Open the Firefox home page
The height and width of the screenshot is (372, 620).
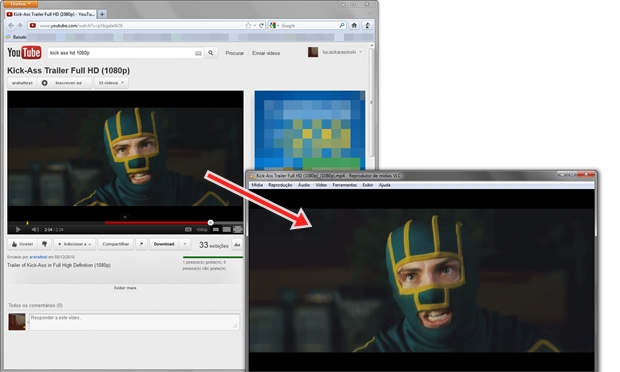tap(354, 25)
